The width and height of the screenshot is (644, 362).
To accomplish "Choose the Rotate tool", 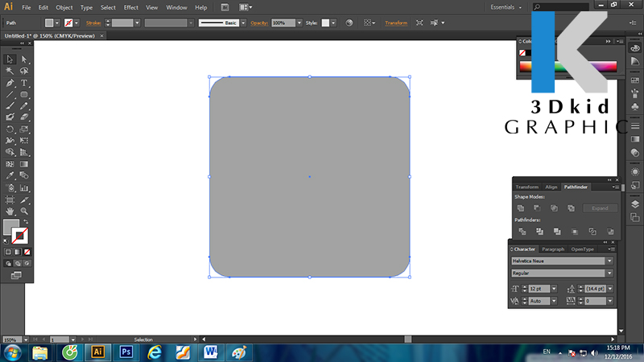I will 10,130.
